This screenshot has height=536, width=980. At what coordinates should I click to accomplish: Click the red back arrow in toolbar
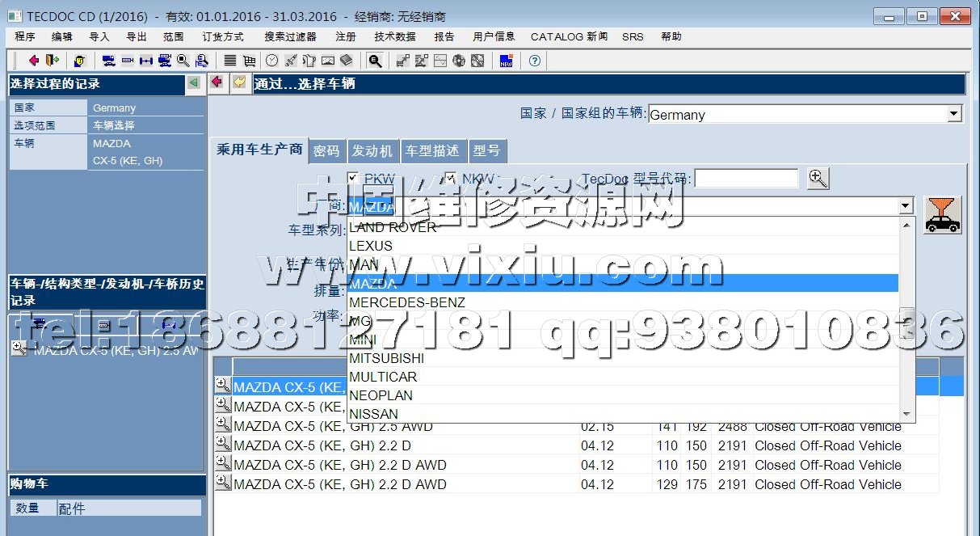(x=33, y=61)
